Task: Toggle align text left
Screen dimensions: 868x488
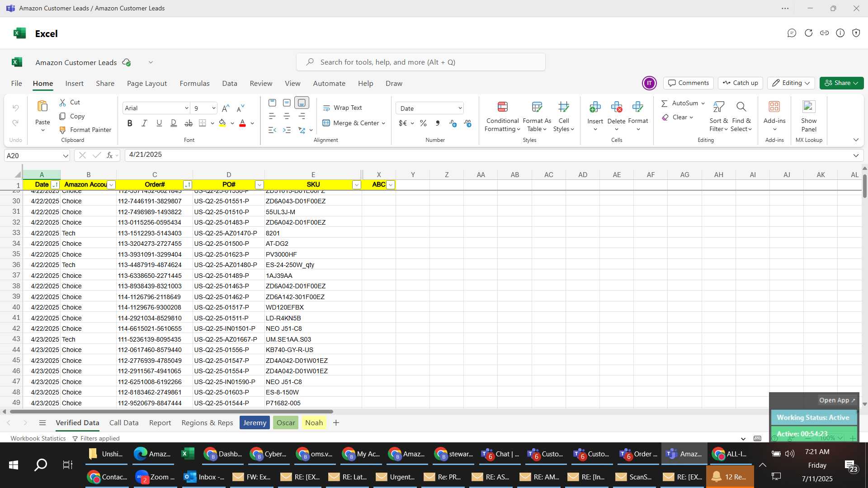Action: click(x=272, y=117)
